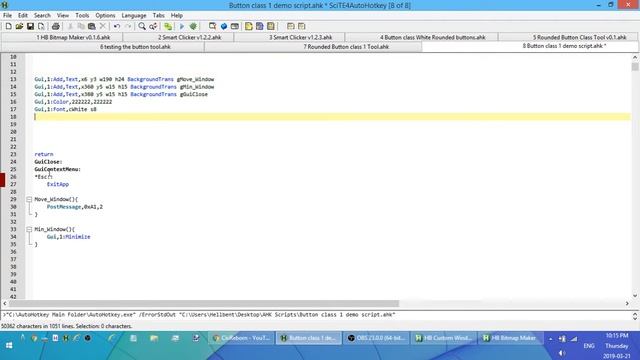Open the Language menu
Viewport: 640px width, 360px height.
tap(134, 16)
